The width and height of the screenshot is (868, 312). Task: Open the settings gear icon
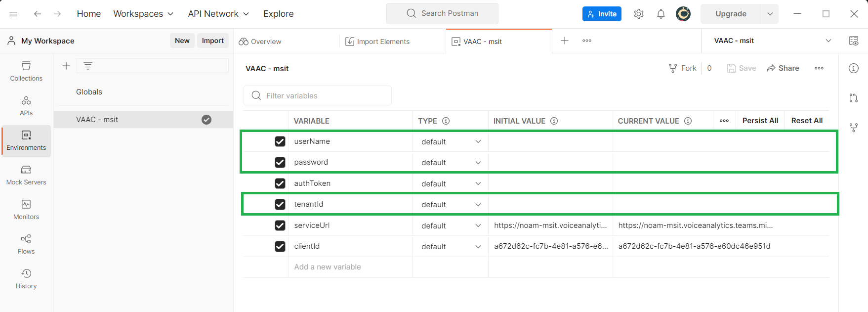tap(639, 14)
